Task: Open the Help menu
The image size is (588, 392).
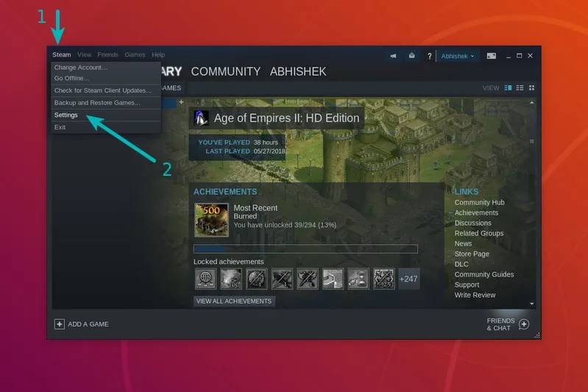Action: click(158, 54)
